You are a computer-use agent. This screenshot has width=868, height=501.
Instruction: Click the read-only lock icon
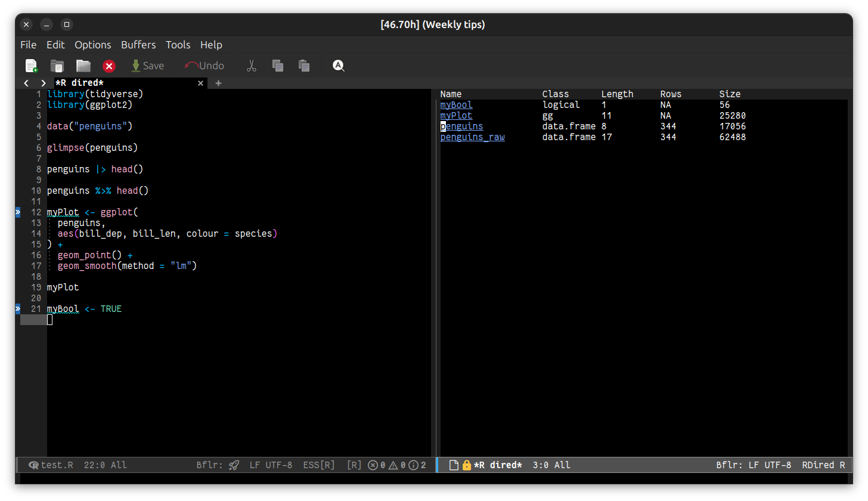pos(467,465)
